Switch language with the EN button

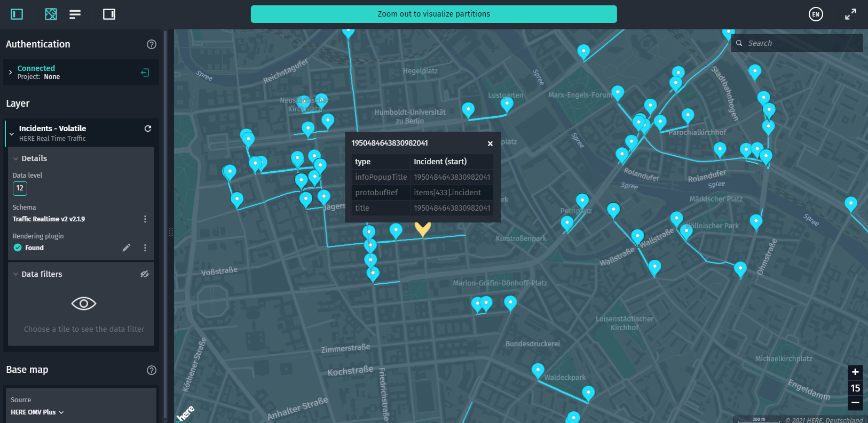click(816, 14)
